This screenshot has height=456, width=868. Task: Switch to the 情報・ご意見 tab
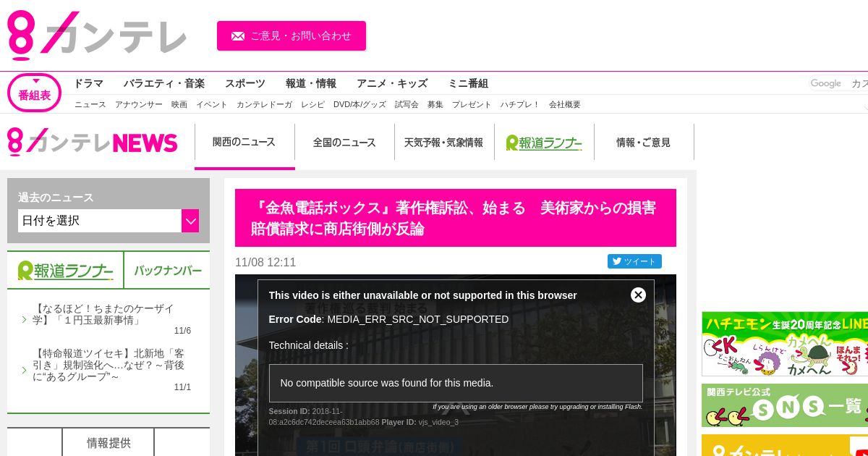[644, 143]
